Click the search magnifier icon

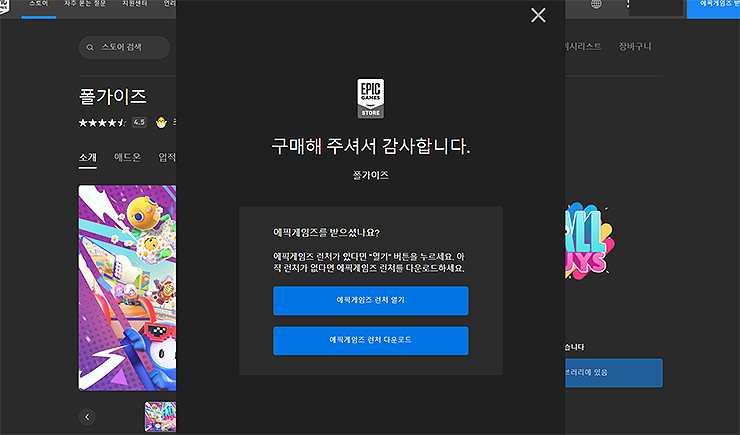point(90,47)
